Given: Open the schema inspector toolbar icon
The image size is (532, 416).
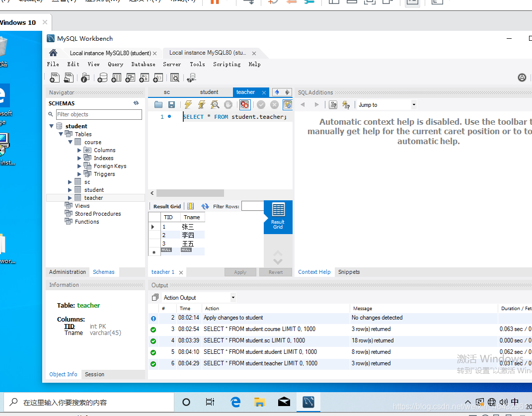Looking at the screenshot, I should pyautogui.click(x=85, y=78).
